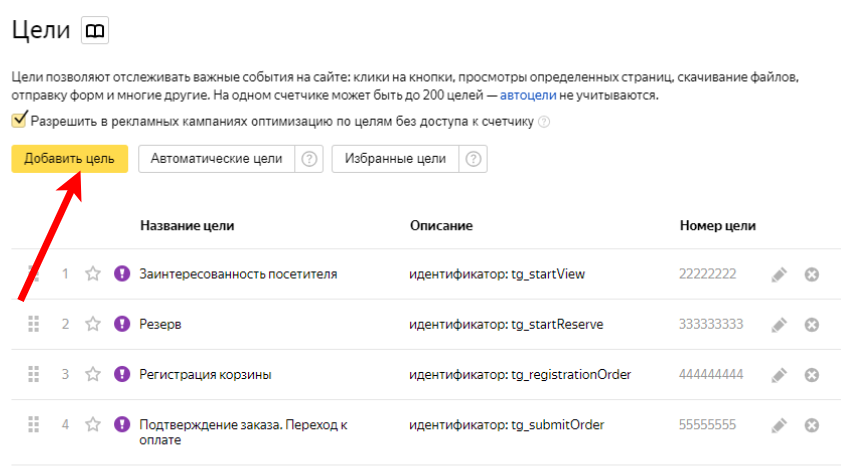Open the Автоматические цели section
The height and width of the screenshot is (476, 844).
tap(217, 158)
